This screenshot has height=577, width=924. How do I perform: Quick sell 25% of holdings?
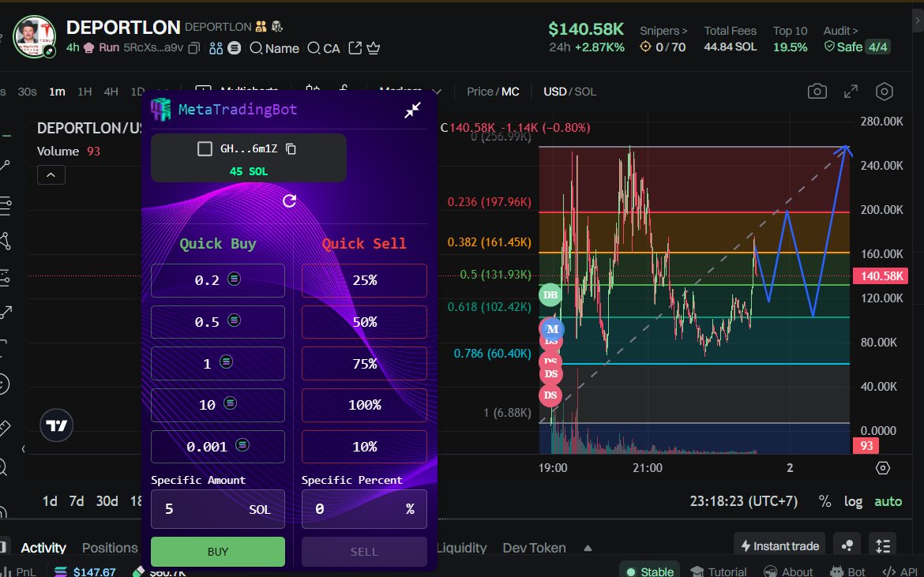364,280
